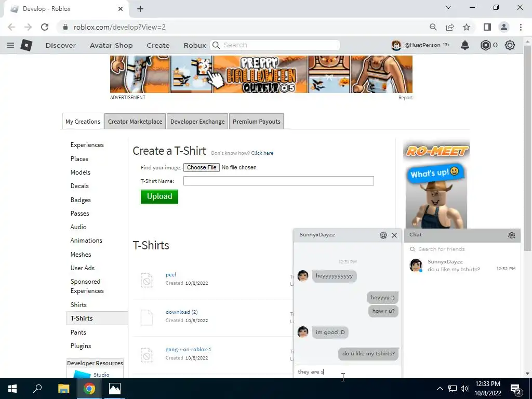Open the Chrome three-dot menu
The height and width of the screenshot is (399, 532).
[x=521, y=27]
